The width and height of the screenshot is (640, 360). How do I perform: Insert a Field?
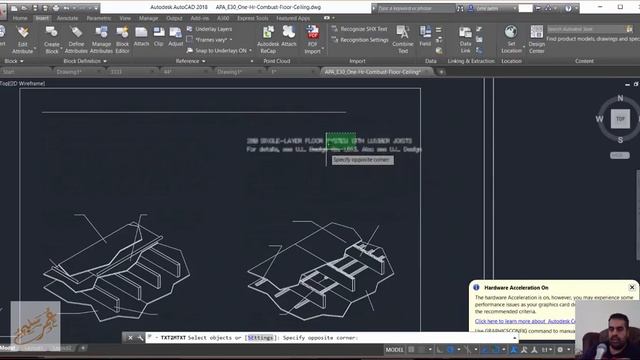point(425,36)
